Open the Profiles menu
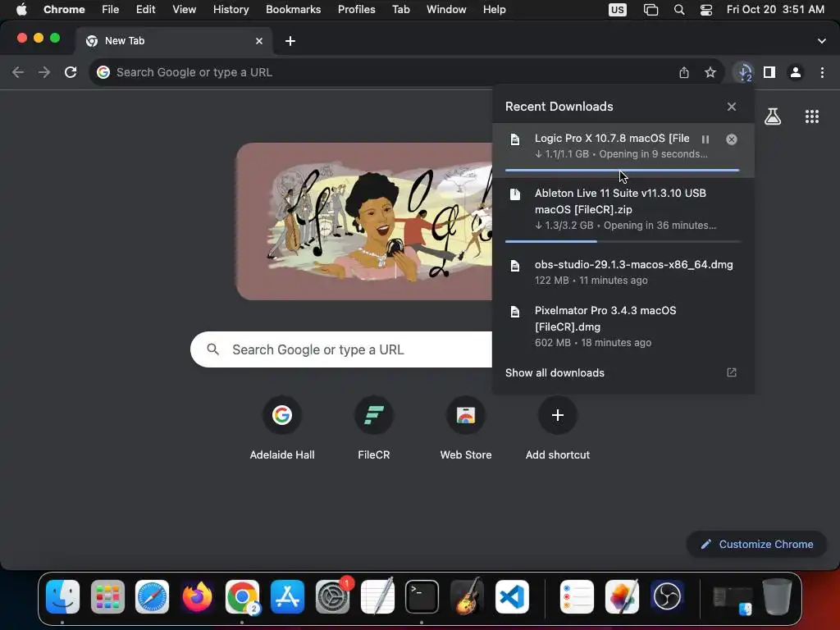Screen dimensions: 840x630 pyautogui.click(x=356, y=10)
